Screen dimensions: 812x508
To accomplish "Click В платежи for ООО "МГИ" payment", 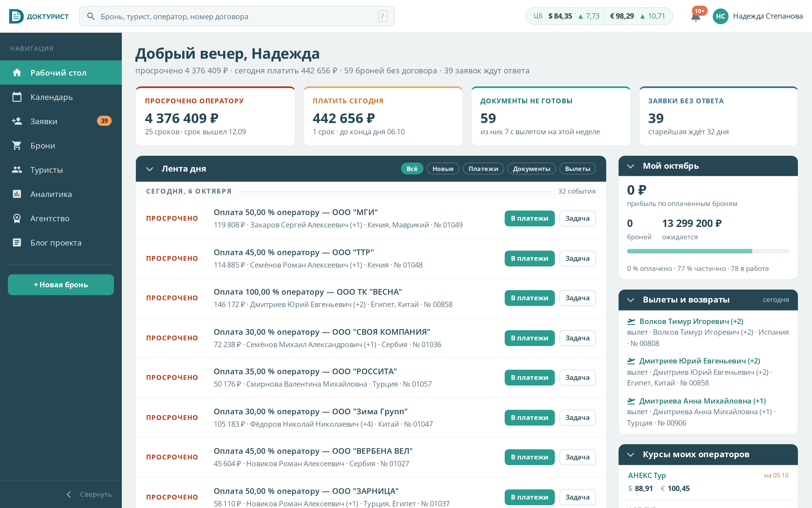I will coord(529,218).
